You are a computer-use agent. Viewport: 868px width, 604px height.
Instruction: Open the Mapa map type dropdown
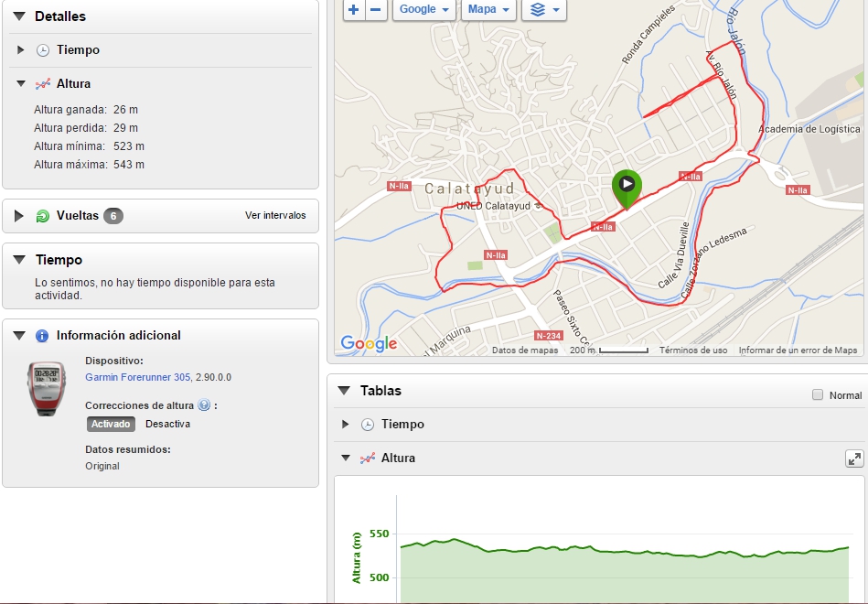488,9
